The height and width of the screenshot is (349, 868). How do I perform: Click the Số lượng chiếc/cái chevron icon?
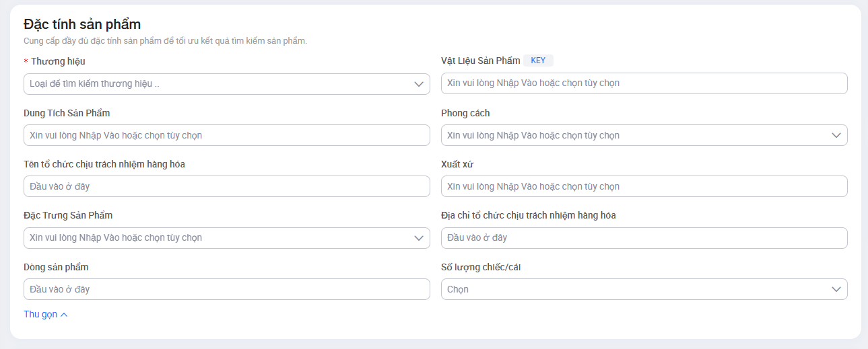pos(836,289)
